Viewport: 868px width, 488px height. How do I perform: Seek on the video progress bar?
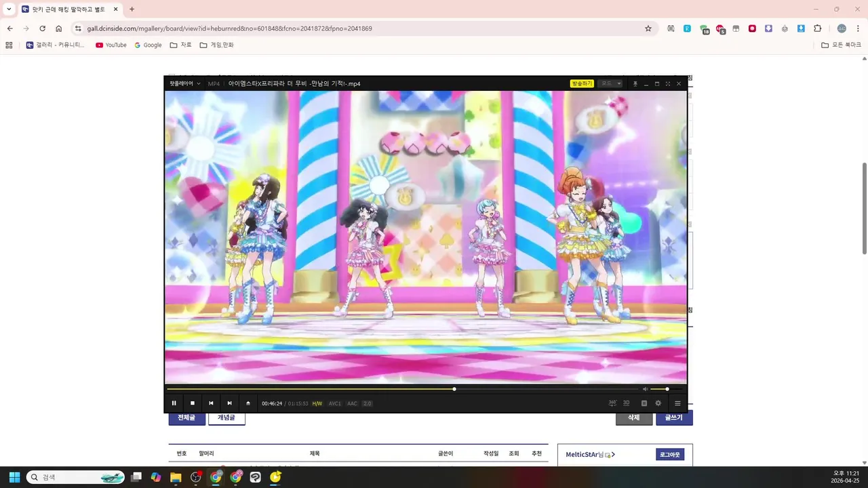click(403, 389)
